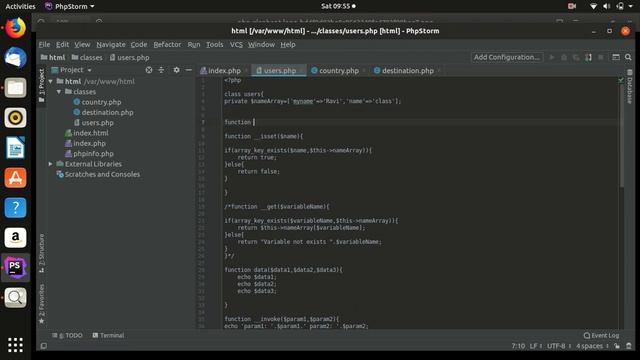Open the Terminal tool window
The height and width of the screenshot is (360, 640).
108,336
